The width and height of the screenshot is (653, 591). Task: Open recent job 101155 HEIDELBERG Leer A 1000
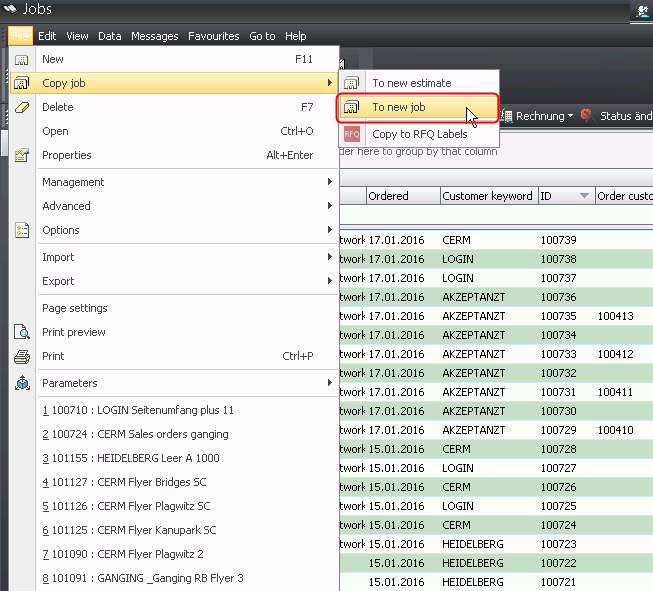[x=138, y=458]
